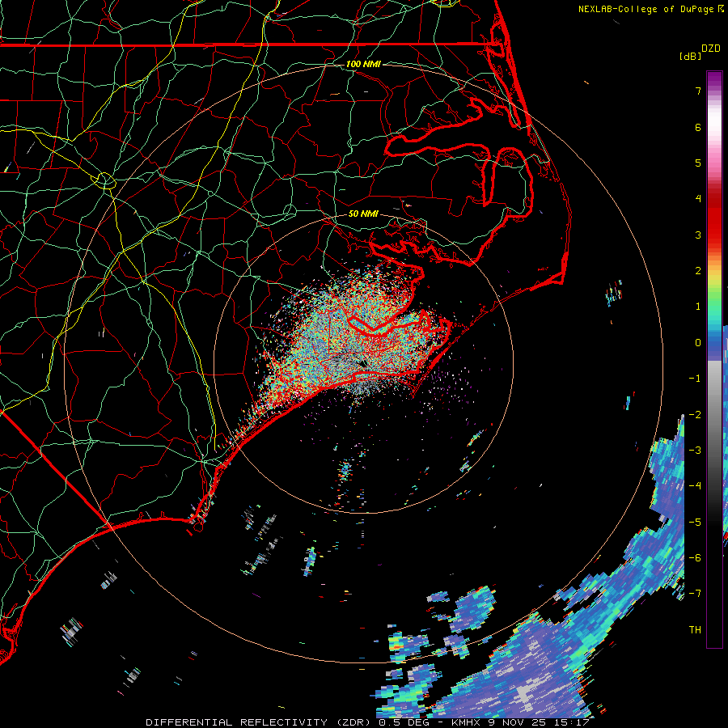Viewport: 728px width, 728px height.
Task: Click the DZD product label above the scale
Action: pos(711,49)
